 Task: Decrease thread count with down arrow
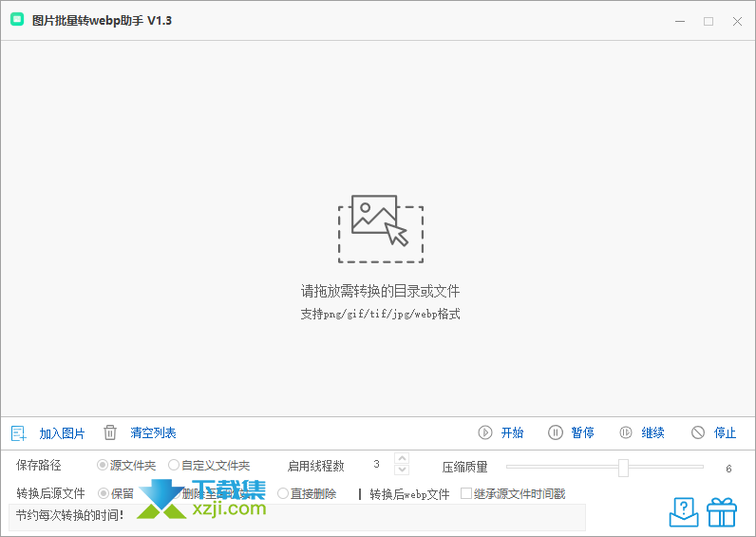(402, 470)
